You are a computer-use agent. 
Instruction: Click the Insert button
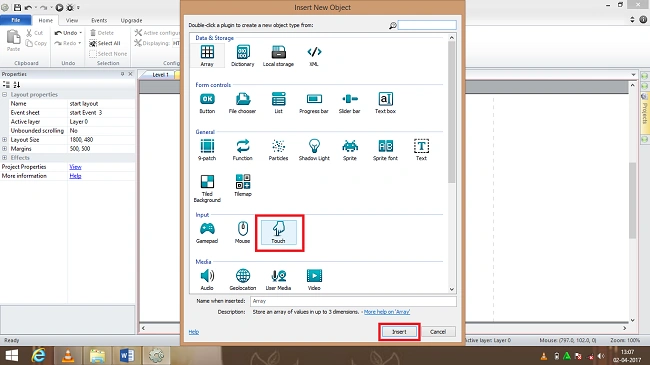(399, 332)
